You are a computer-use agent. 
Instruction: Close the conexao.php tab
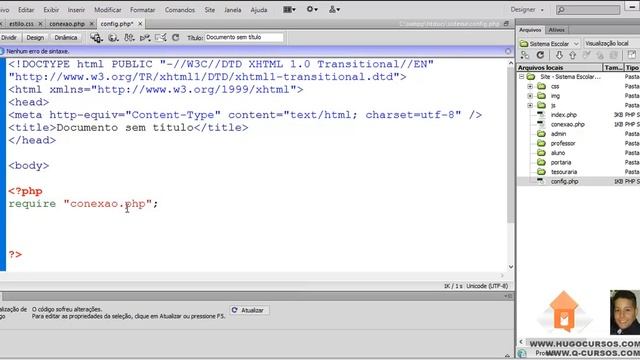tap(91, 24)
